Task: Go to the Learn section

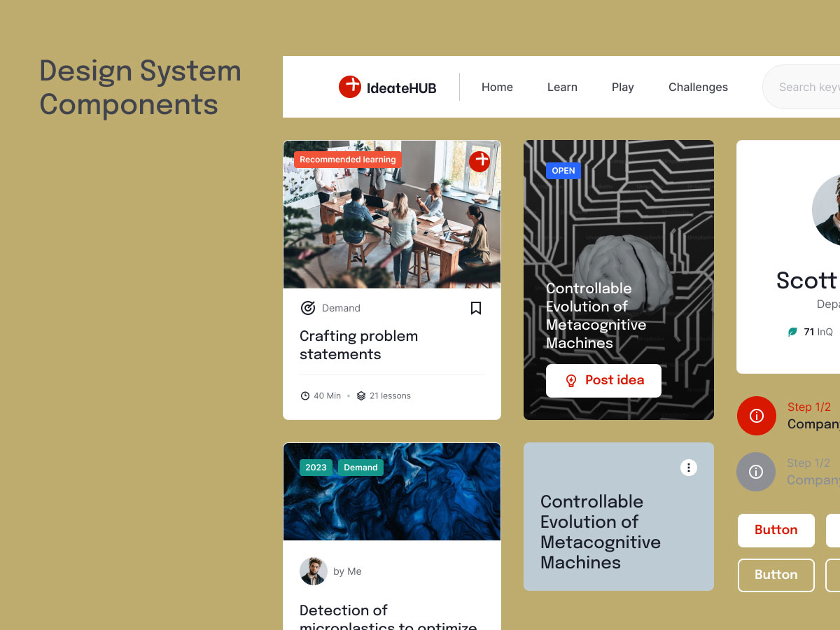Action: pos(562,87)
